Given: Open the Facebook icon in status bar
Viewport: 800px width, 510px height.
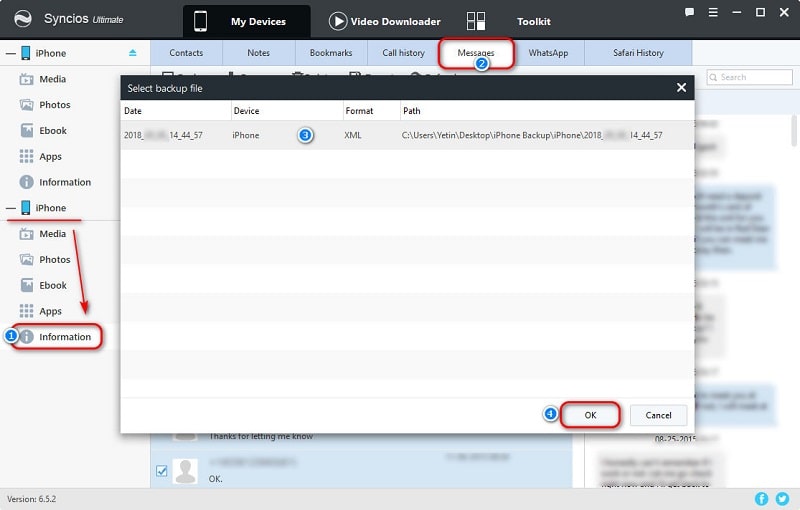Looking at the screenshot, I should pos(761,499).
